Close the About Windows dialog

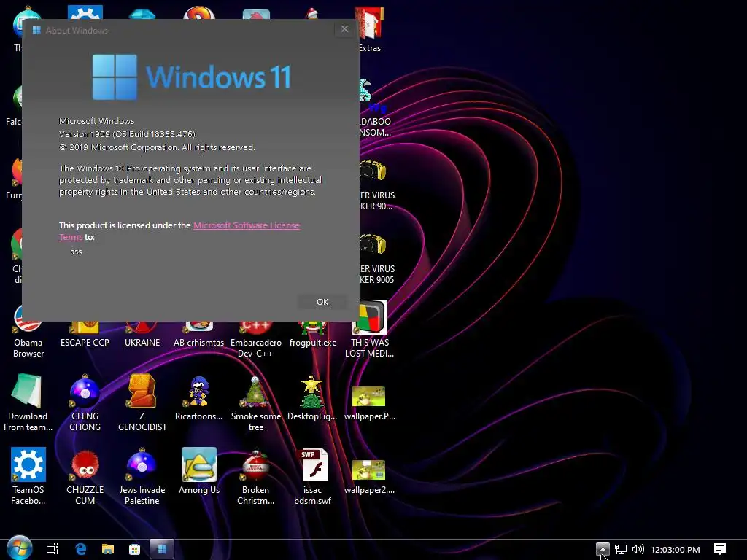click(x=344, y=29)
